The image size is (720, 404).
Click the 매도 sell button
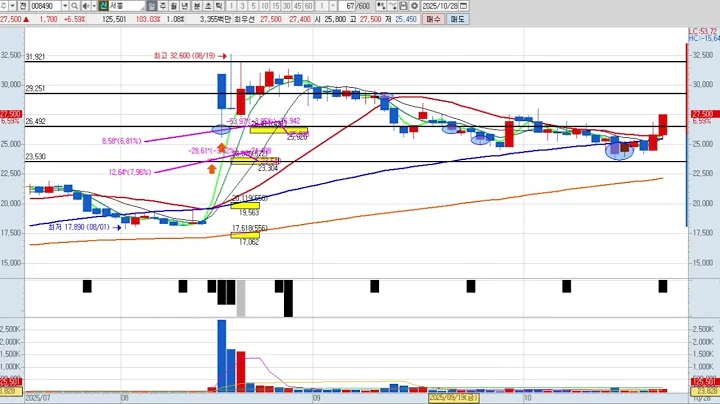pyautogui.click(x=457, y=19)
